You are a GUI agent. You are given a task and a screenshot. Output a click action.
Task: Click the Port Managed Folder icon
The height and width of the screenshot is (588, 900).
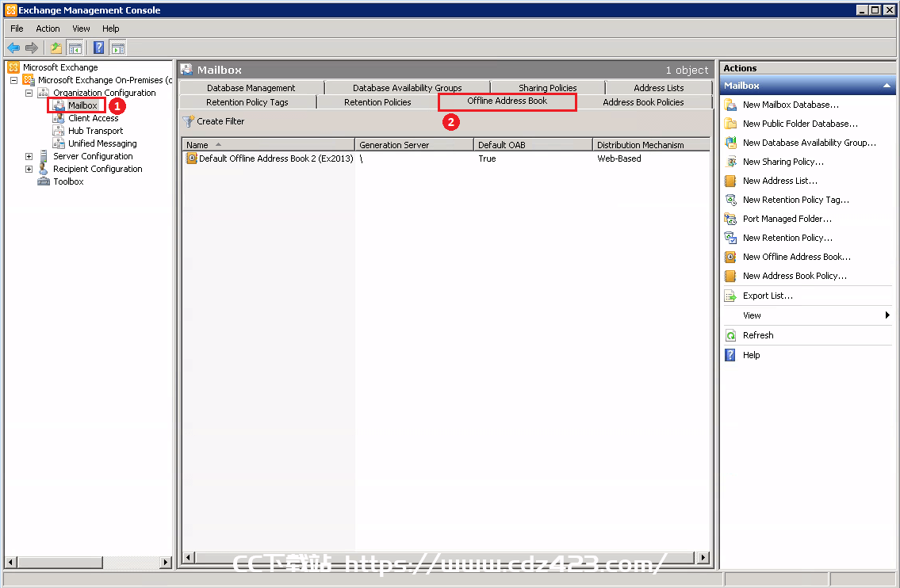pos(730,219)
